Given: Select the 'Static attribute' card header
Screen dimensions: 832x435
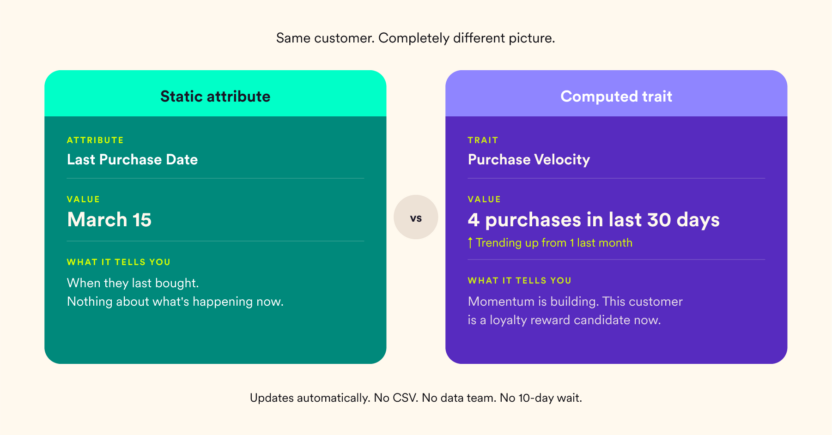Looking at the screenshot, I should coord(215,94).
